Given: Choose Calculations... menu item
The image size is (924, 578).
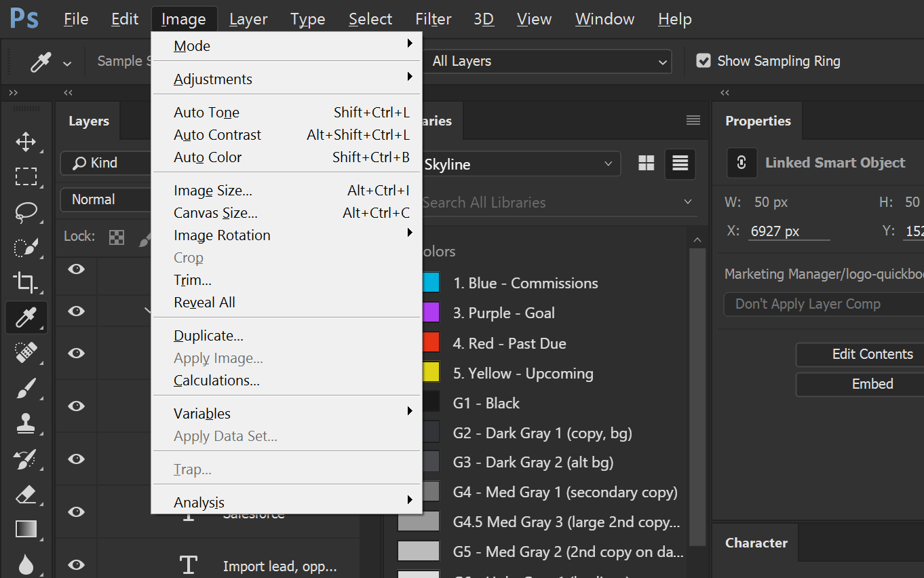Looking at the screenshot, I should pyautogui.click(x=286, y=381).
